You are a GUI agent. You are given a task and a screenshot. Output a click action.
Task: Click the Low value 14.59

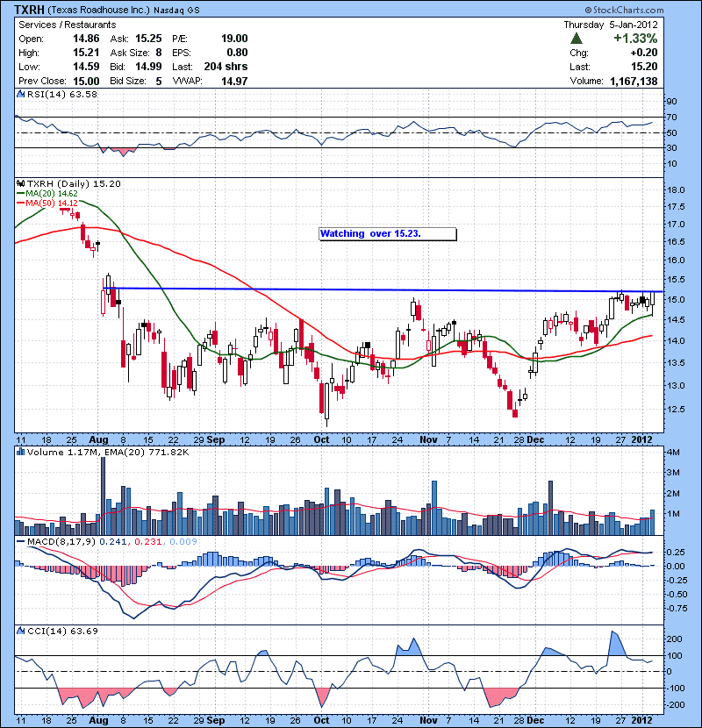(x=86, y=67)
